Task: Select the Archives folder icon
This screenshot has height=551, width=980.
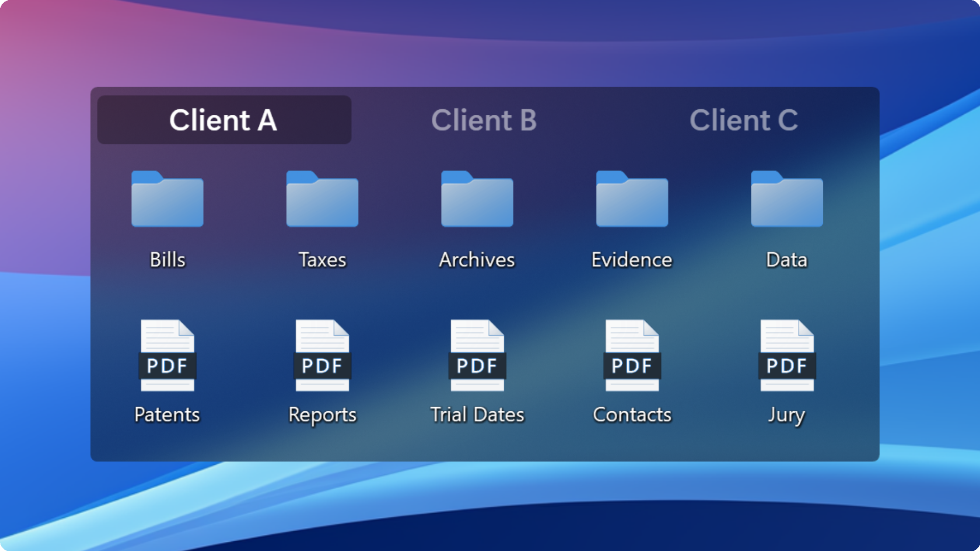Action: (x=477, y=199)
